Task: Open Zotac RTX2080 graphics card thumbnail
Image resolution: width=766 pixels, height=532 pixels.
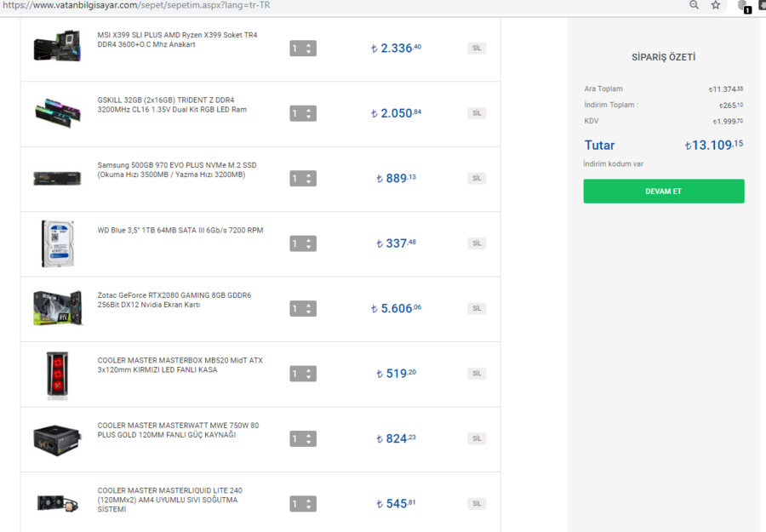Action: pyautogui.click(x=58, y=308)
